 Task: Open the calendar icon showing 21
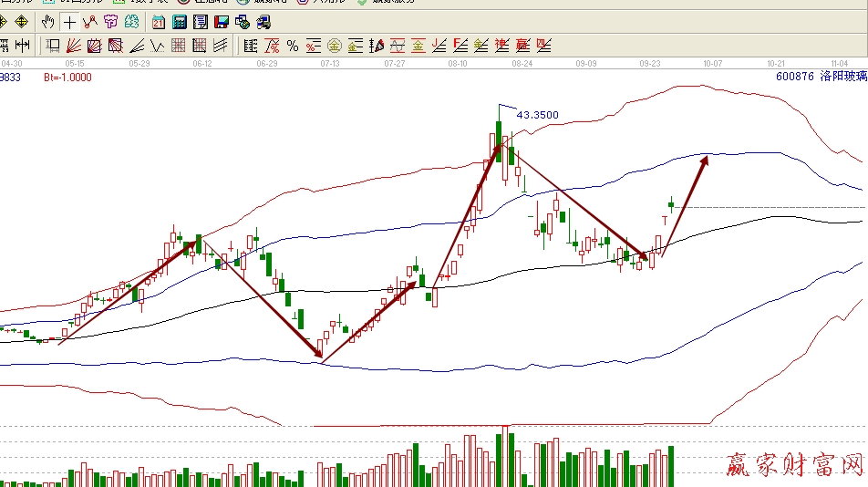tap(159, 21)
